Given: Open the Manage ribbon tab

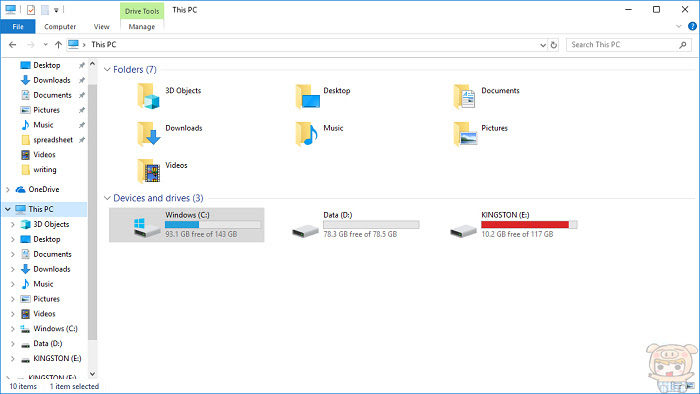Looking at the screenshot, I should (142, 27).
